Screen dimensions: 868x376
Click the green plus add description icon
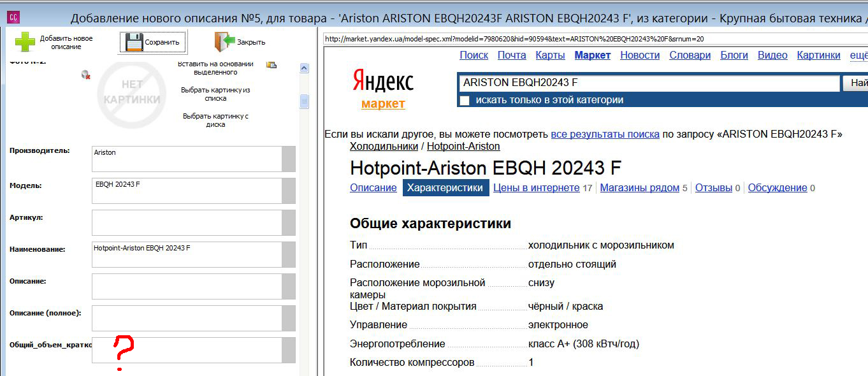25,41
